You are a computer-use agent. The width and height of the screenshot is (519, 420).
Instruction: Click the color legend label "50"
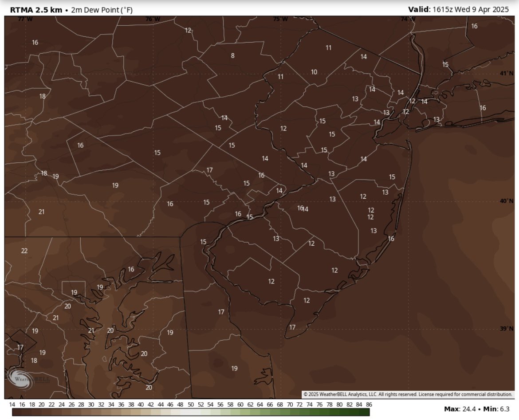tap(191, 404)
